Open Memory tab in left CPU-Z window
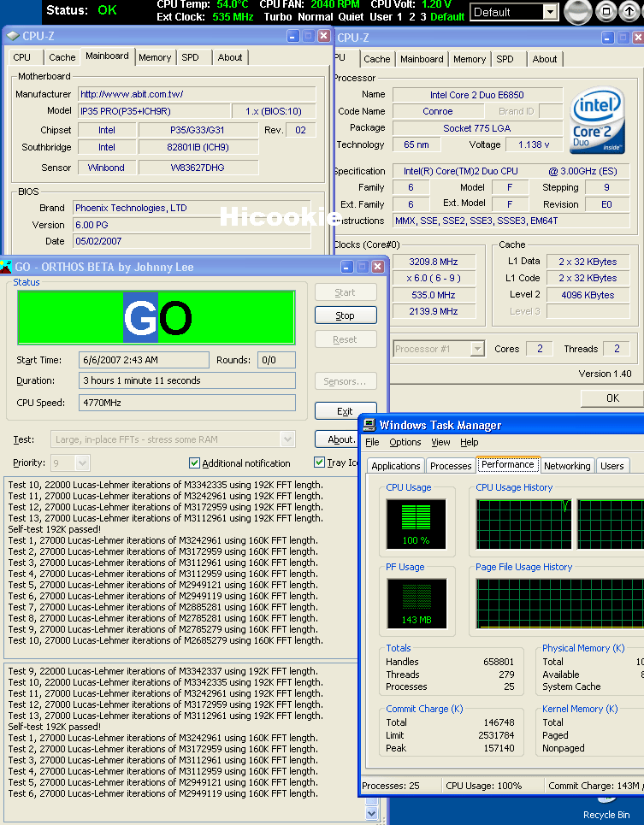 155,57
